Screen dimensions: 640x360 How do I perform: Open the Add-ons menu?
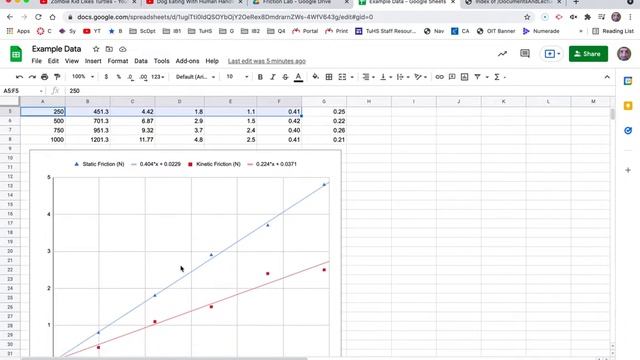pos(187,61)
